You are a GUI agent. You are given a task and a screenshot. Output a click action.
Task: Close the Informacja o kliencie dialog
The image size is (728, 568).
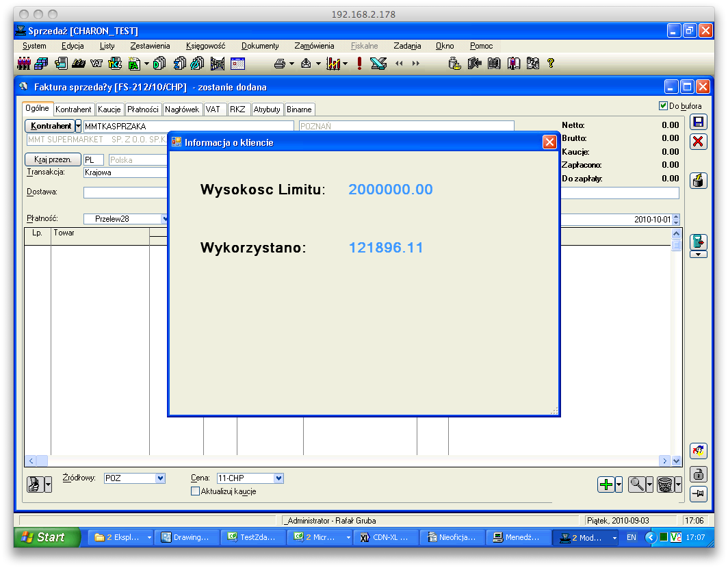click(x=549, y=142)
